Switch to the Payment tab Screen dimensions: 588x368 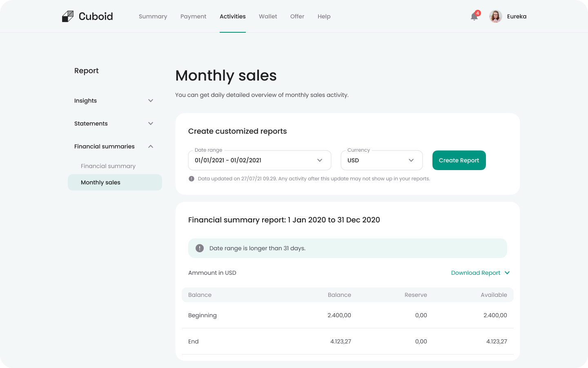click(193, 16)
